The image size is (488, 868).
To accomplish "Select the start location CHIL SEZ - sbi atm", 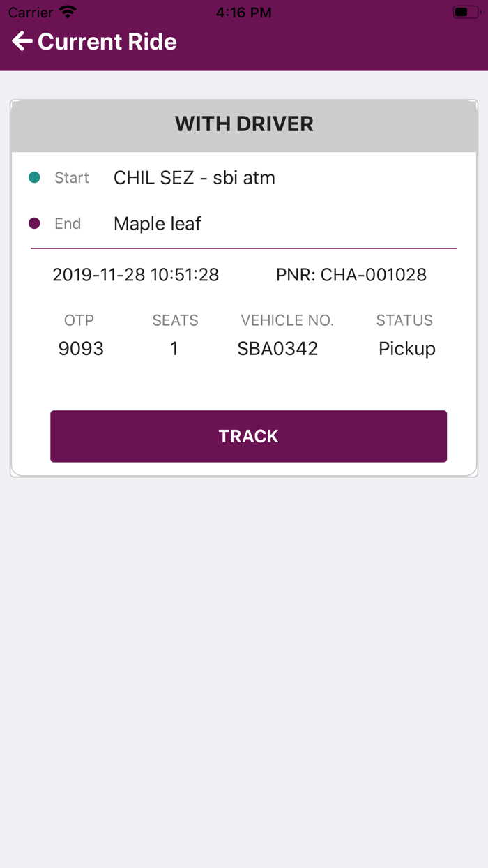I will 195,177.
